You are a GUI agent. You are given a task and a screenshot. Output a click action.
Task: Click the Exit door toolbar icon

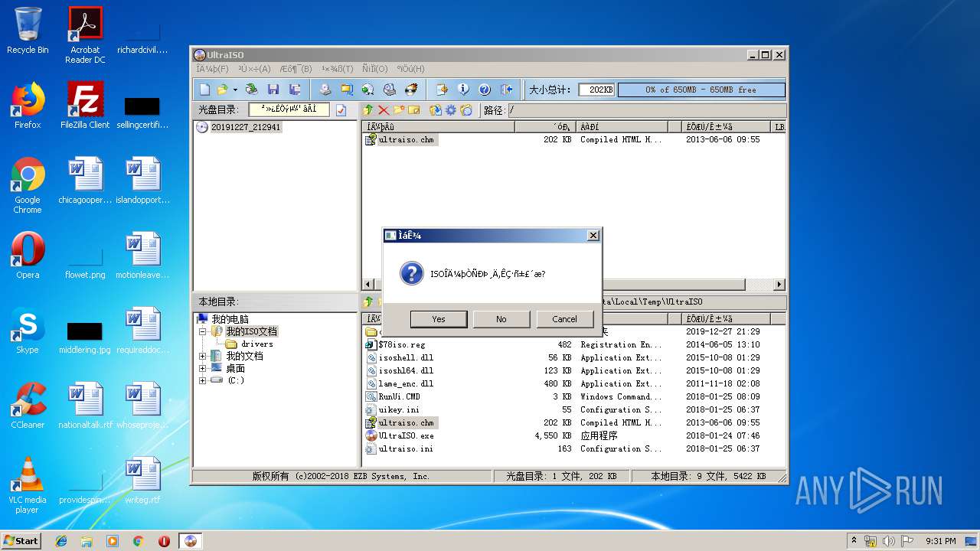coord(506,90)
